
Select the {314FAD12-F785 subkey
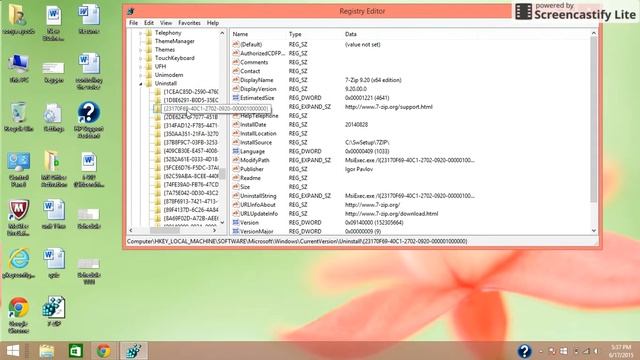pos(191,125)
